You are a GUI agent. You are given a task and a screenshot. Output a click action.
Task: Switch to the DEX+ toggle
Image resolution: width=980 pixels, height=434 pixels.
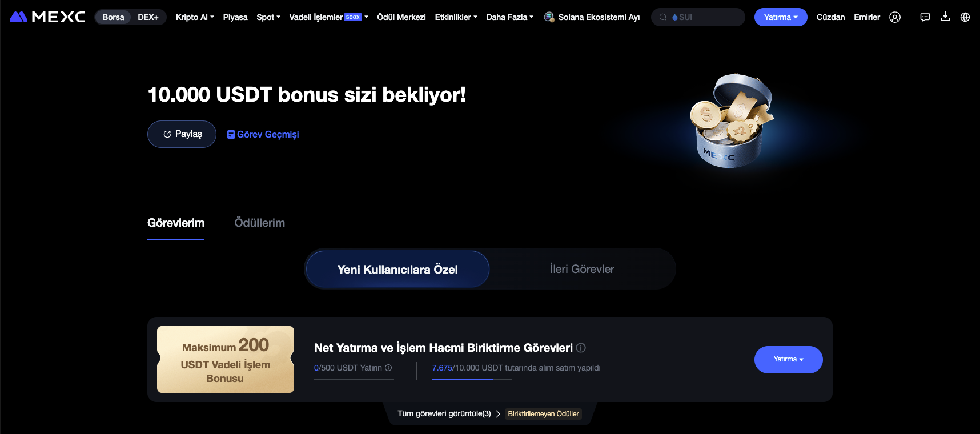pos(148,17)
